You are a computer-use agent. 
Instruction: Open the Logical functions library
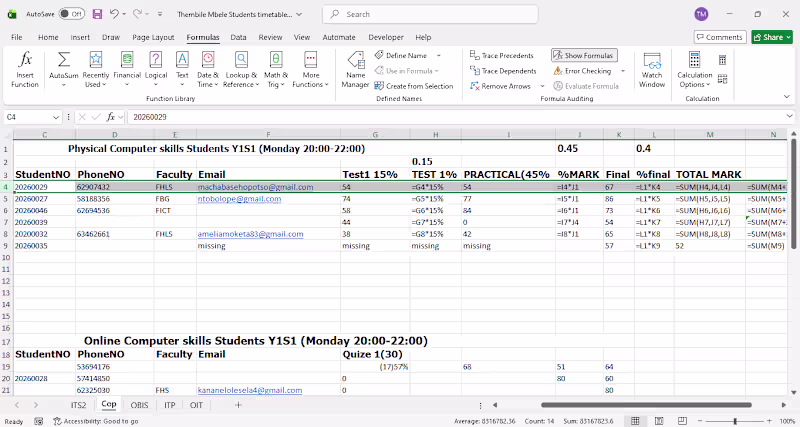click(x=156, y=69)
